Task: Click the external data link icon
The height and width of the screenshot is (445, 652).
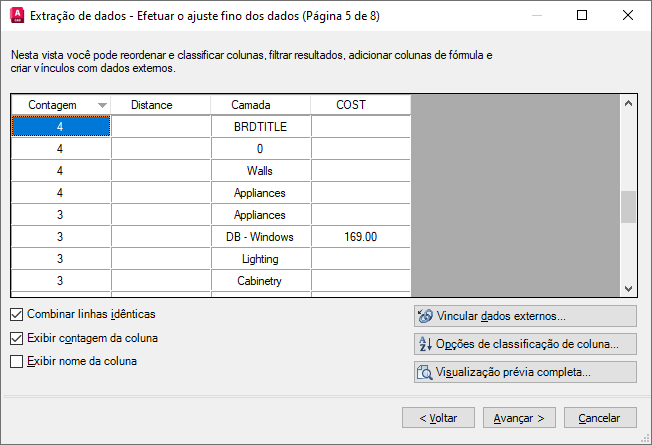Action: (x=425, y=316)
